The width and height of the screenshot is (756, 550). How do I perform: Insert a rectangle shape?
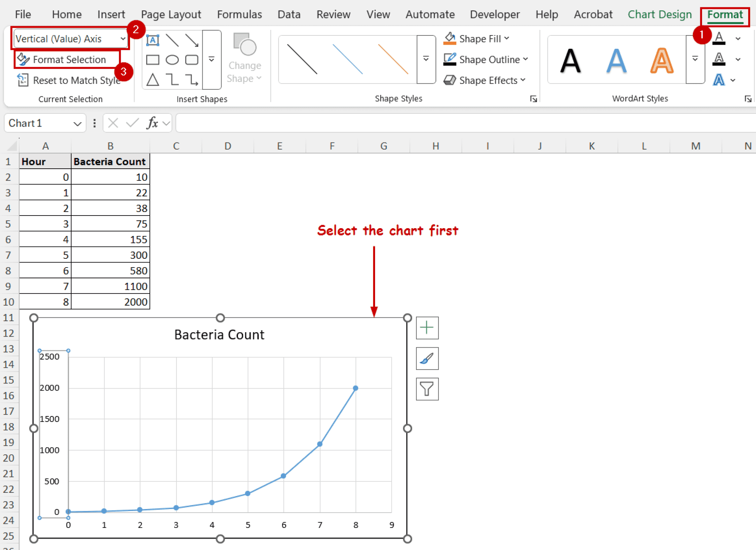click(x=153, y=59)
